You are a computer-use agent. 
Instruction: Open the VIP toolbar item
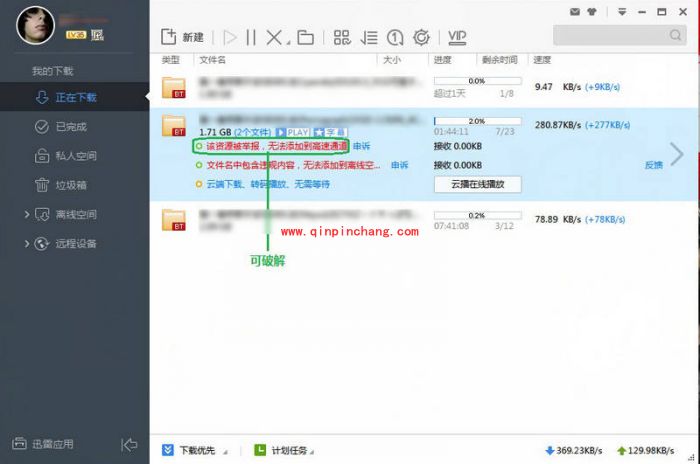(457, 38)
